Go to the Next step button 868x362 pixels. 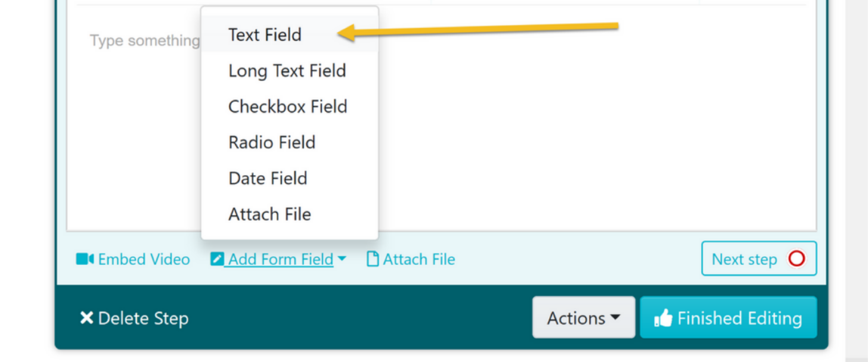[759, 258]
